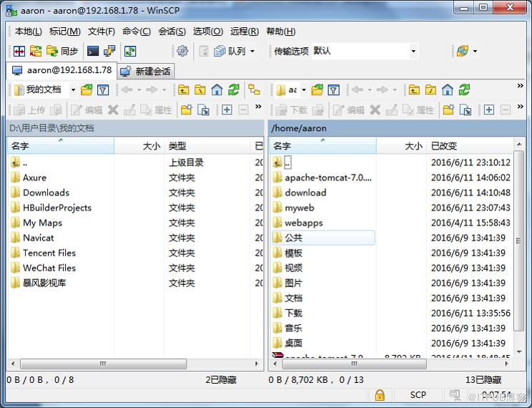Click remote select files plus icon
Image resolution: width=532 pixels, height=408 pixels.
tap(488, 110)
